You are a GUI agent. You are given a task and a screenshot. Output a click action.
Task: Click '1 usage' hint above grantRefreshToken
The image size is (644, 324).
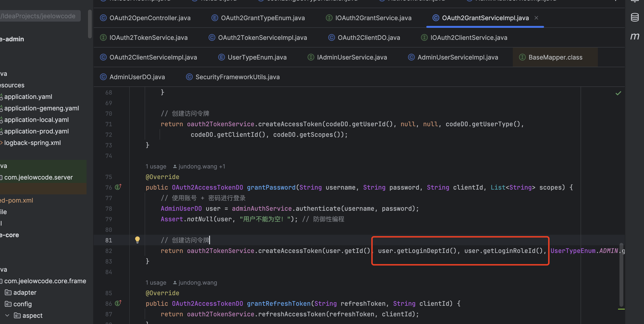pyautogui.click(x=156, y=282)
